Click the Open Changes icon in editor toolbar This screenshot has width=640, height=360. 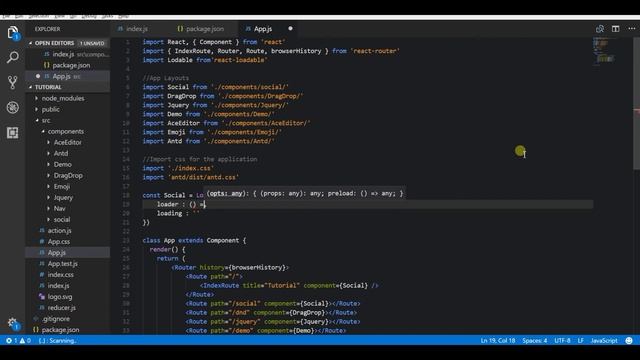coord(600,29)
